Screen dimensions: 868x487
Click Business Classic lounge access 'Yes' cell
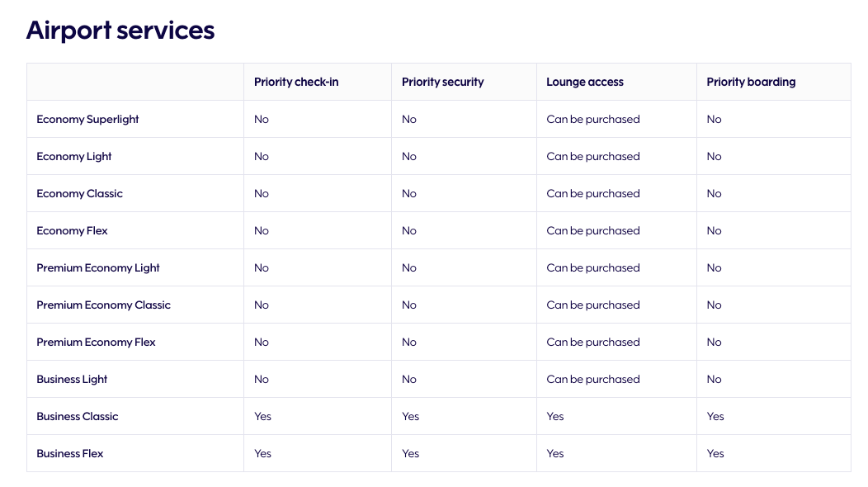(x=555, y=416)
